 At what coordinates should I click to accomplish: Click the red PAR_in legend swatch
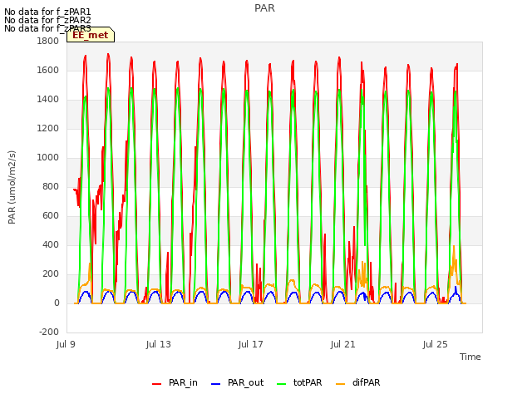[157, 384]
